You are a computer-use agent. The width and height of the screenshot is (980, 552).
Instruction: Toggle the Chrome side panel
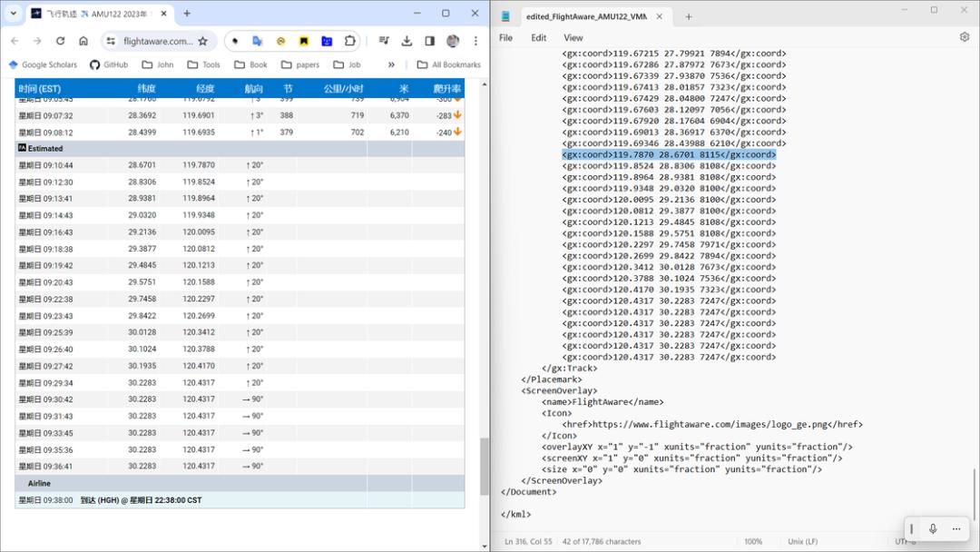[x=430, y=41]
